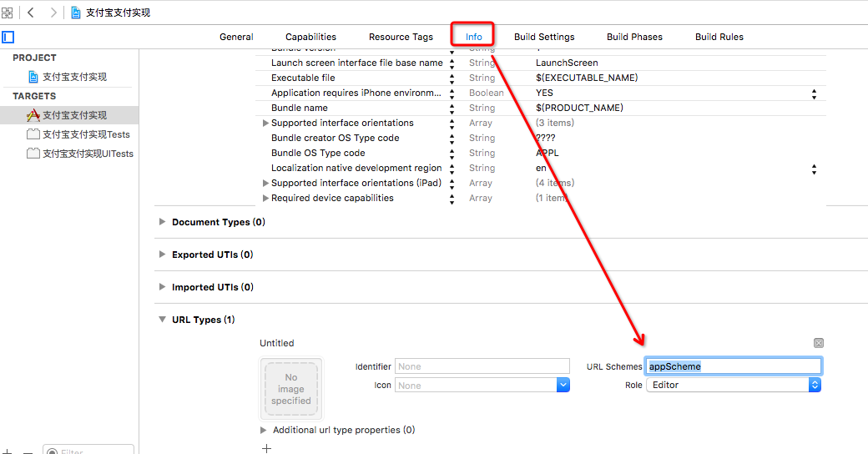
Task: Click the related items grid icon
Action: click(x=8, y=13)
